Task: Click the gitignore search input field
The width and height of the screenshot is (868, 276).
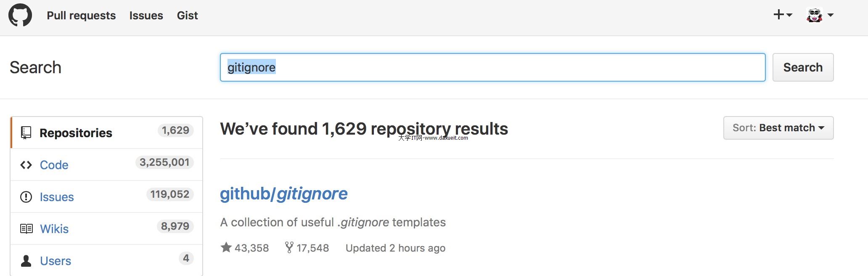Action: click(492, 67)
